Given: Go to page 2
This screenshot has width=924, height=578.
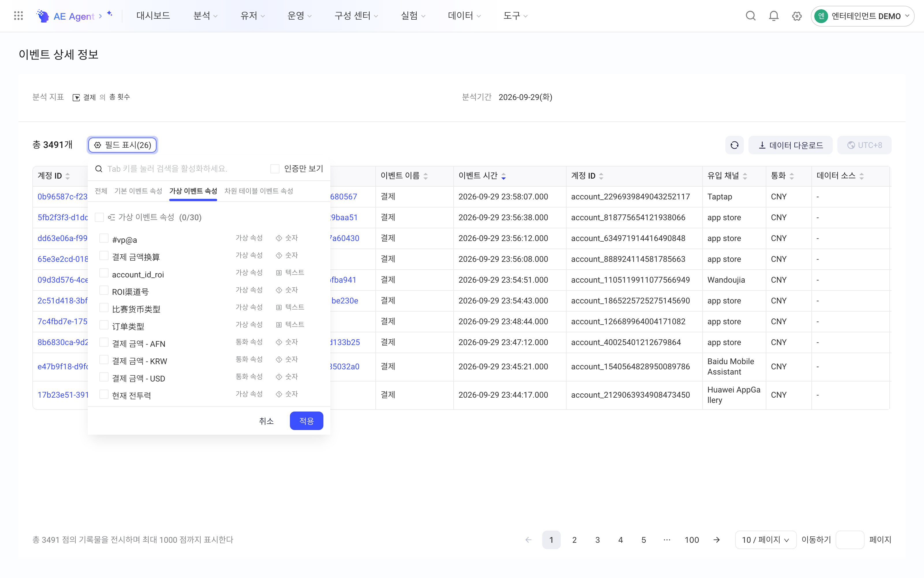Looking at the screenshot, I should [574, 540].
